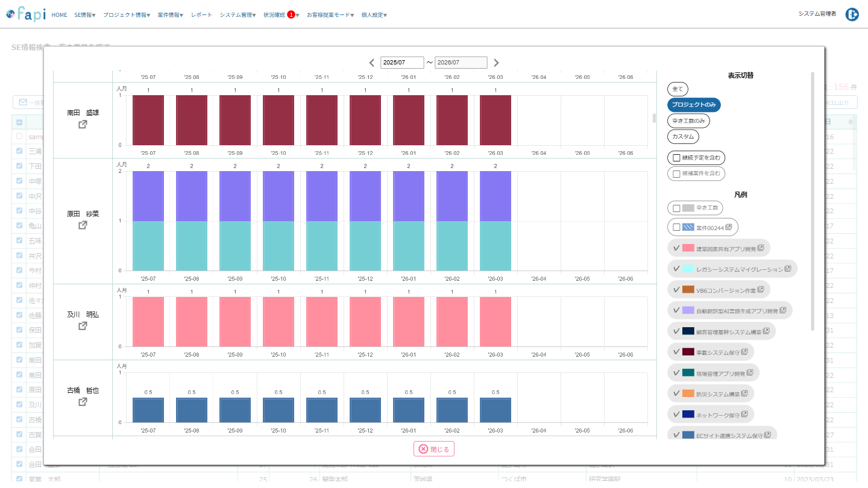
Task: Switch display to 空き工数のみ
Action: 688,121
